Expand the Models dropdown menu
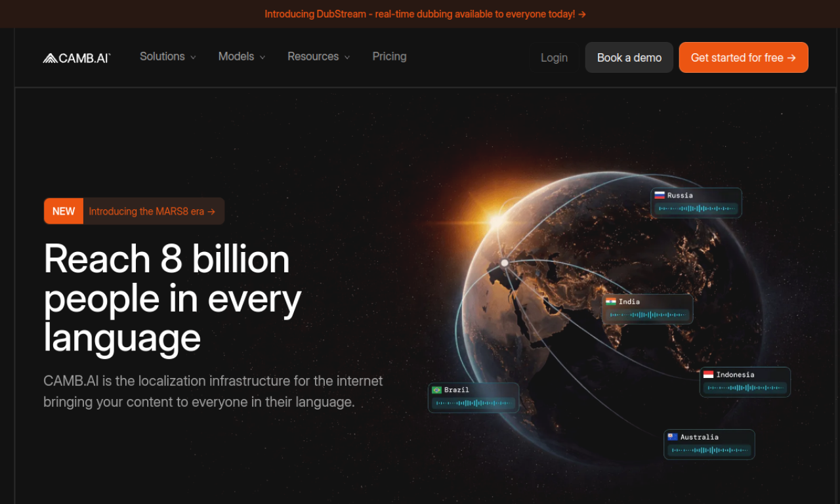The height and width of the screenshot is (504, 840). click(242, 56)
